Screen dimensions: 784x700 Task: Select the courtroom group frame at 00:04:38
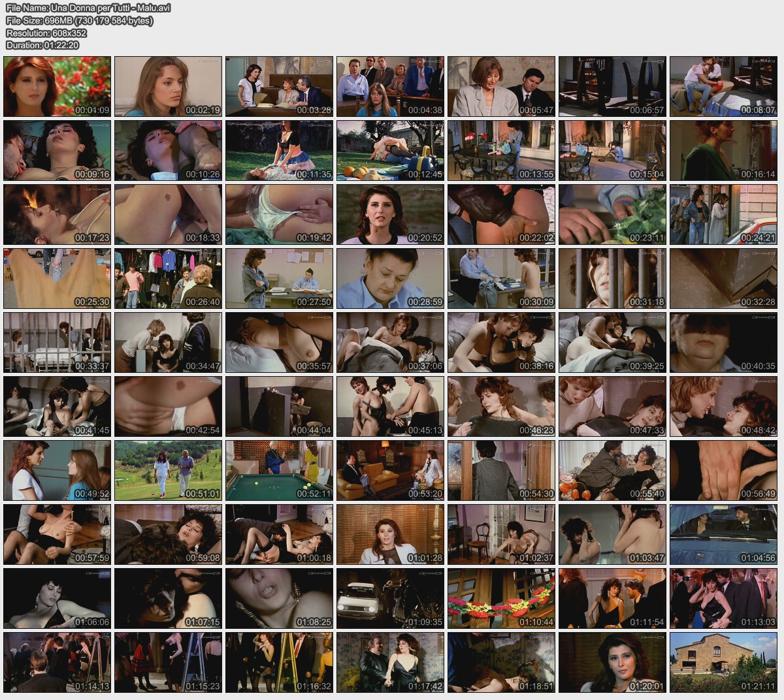[390, 86]
